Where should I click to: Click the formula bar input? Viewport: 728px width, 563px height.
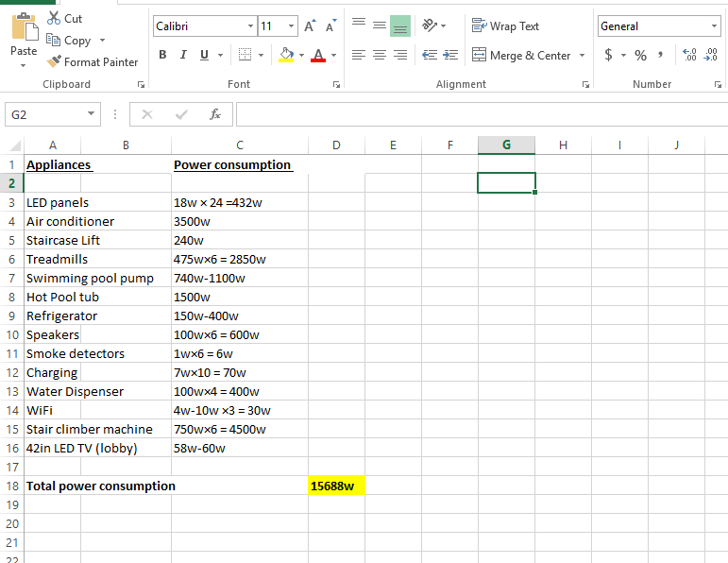pos(482,114)
